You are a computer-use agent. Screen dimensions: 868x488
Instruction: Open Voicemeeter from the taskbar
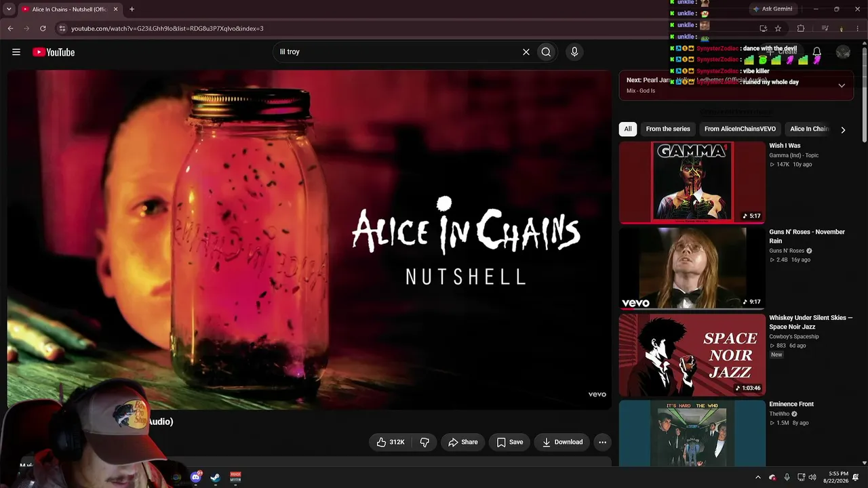[235, 477]
